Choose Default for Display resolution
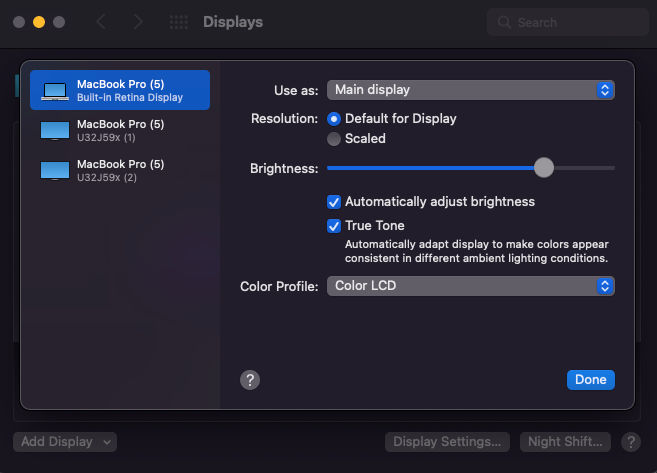The height and width of the screenshot is (473, 657). [x=334, y=119]
